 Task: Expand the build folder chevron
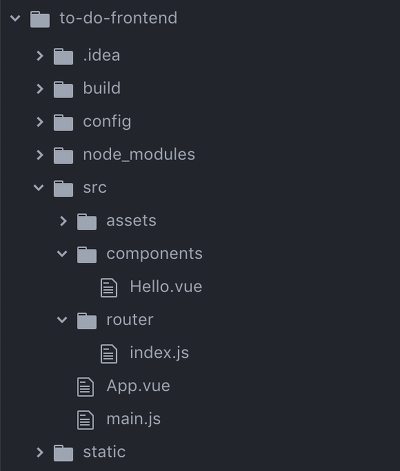[40, 89]
